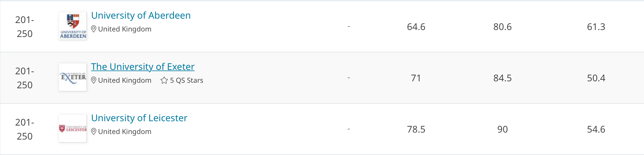Click Exeter's 84.5 score
The width and height of the screenshot is (644, 155).
coord(502,78)
